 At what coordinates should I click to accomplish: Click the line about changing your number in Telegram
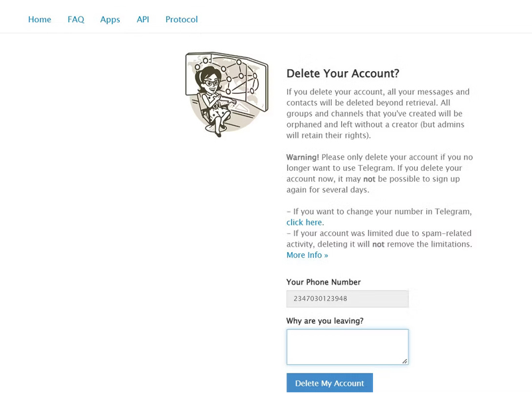pyautogui.click(x=379, y=211)
